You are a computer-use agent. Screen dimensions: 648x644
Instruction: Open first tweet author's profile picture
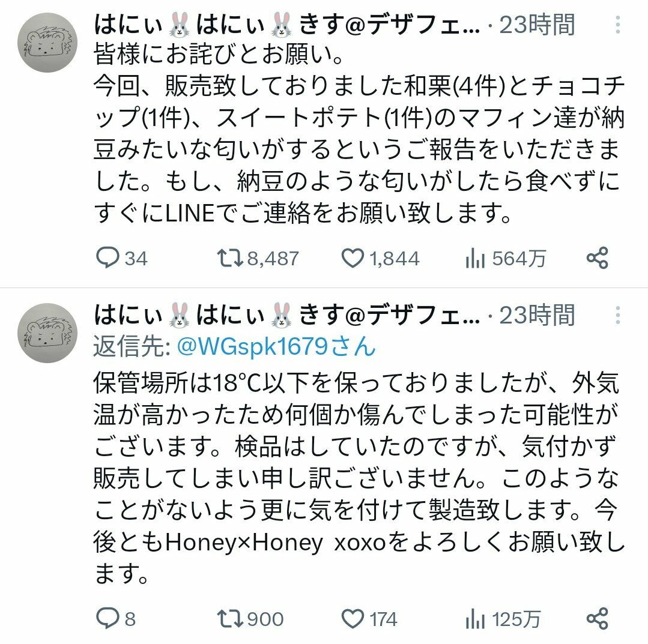coord(47,43)
